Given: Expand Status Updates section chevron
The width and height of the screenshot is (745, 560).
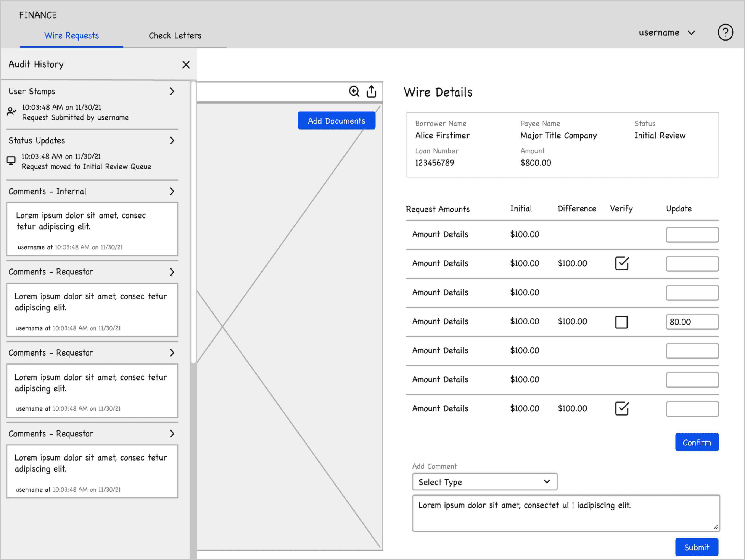Looking at the screenshot, I should [x=172, y=141].
